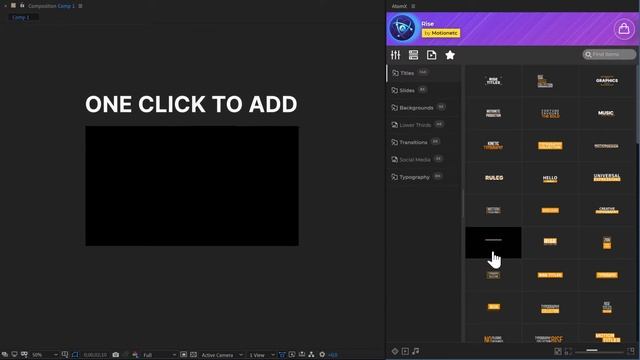Open the comp flowchart icon
The image size is (640, 360).
311,355
